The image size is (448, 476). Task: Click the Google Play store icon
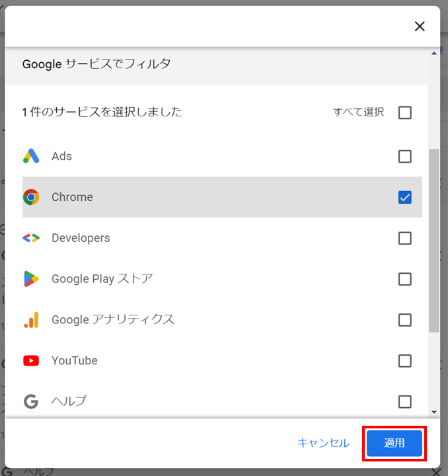pos(31,279)
